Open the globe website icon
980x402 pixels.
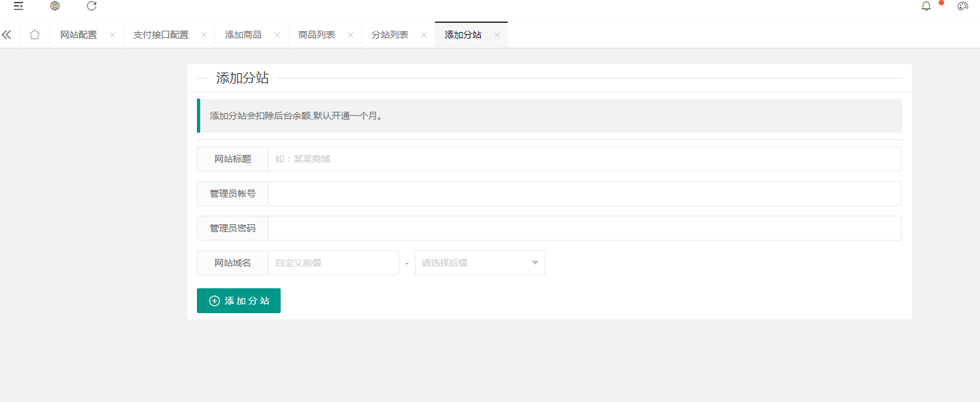click(55, 6)
